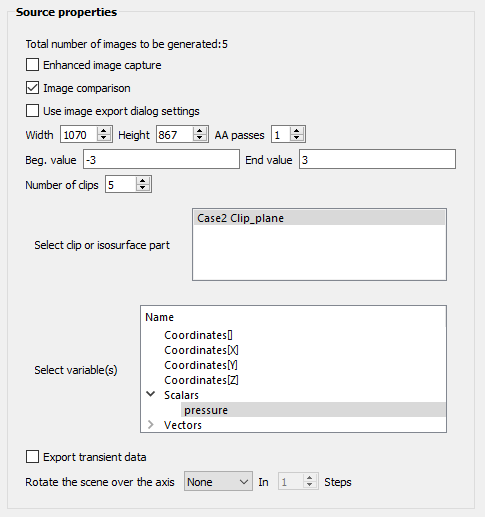Select the Coordinates[] variable
485x517 pixels.
pyautogui.click(x=198, y=335)
